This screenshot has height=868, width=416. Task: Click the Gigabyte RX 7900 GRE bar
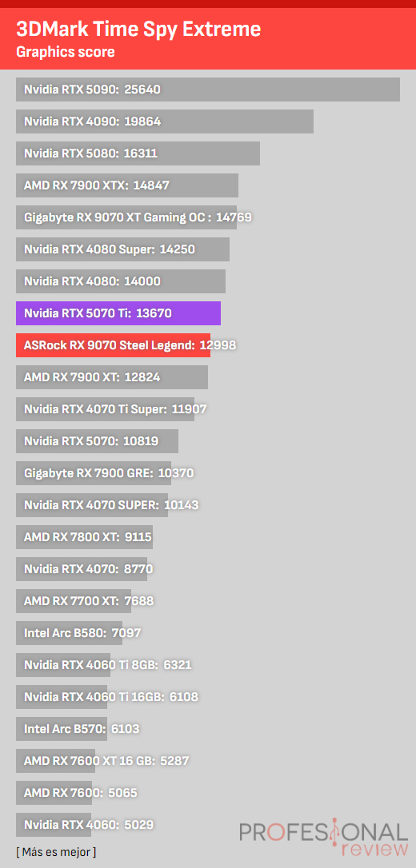(94, 473)
